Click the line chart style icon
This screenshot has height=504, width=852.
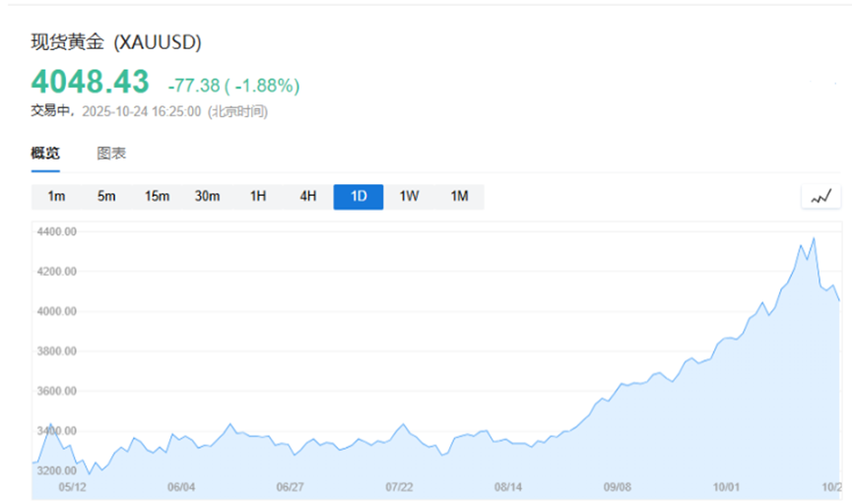point(820,197)
